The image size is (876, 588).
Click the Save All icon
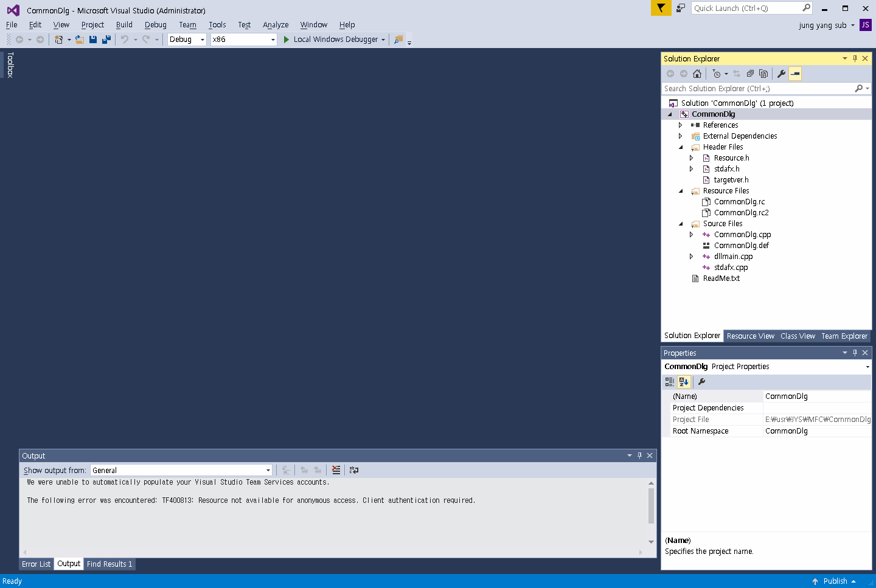[106, 40]
